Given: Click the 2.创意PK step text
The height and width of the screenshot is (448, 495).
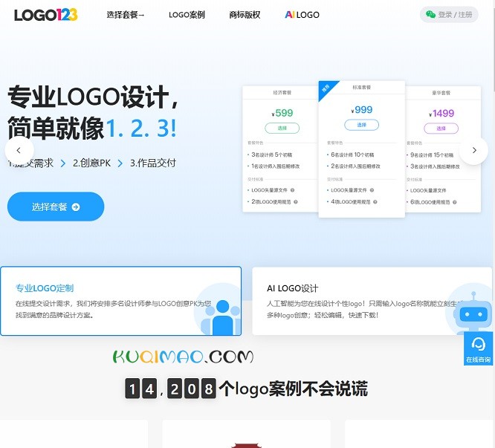Looking at the screenshot, I should pos(92,163).
